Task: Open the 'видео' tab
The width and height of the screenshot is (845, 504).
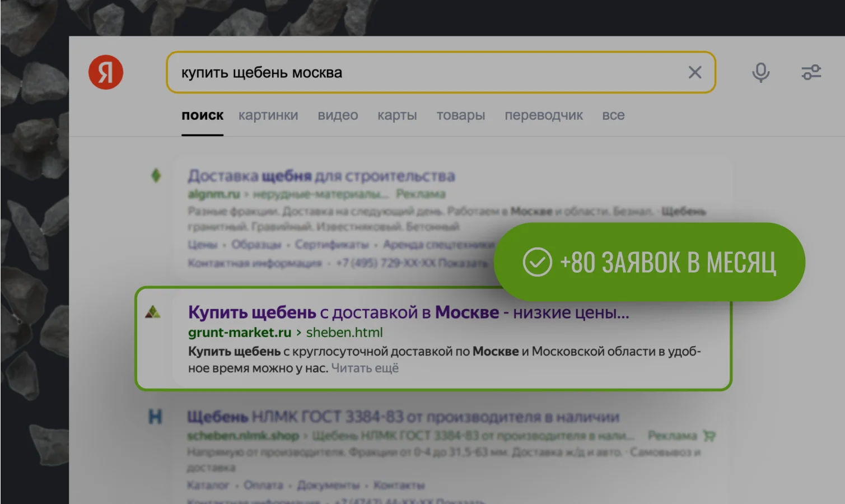Action: [338, 115]
